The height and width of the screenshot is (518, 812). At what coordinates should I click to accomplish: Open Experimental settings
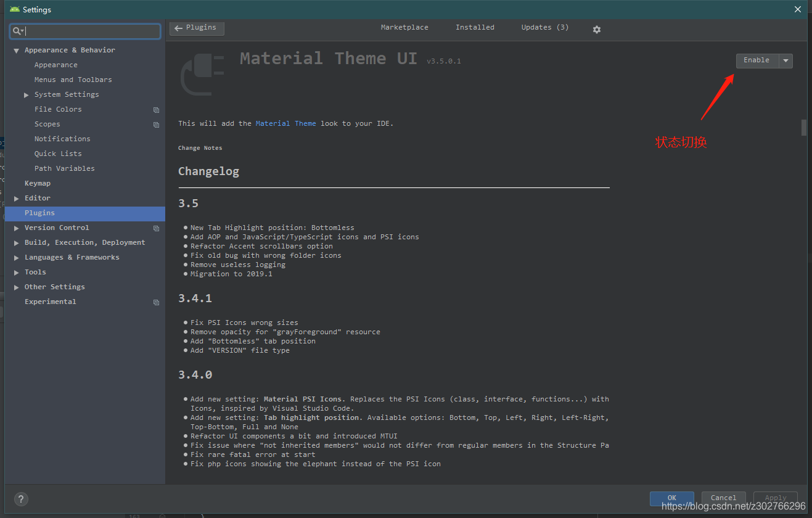51,302
